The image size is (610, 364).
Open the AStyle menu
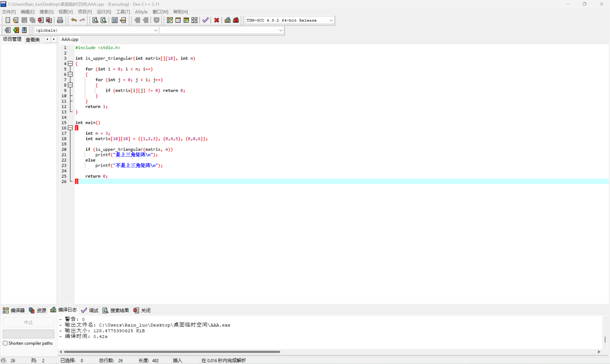141,12
